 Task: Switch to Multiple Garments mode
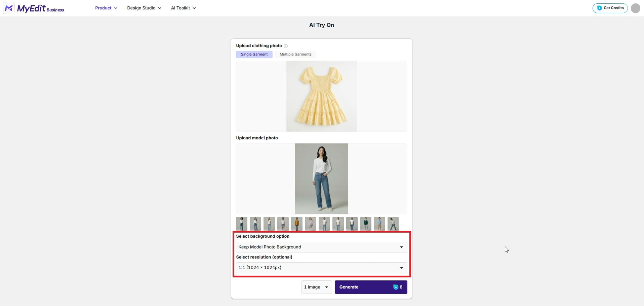point(295,54)
